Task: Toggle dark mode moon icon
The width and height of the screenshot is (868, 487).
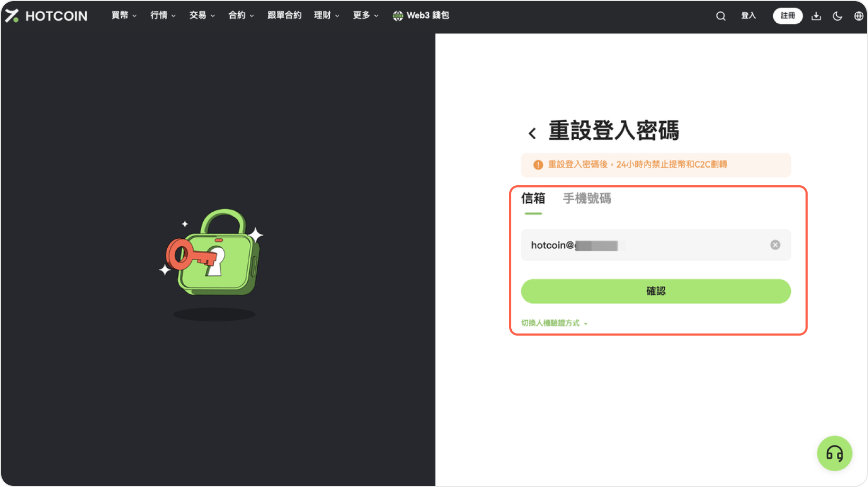Action: [837, 16]
